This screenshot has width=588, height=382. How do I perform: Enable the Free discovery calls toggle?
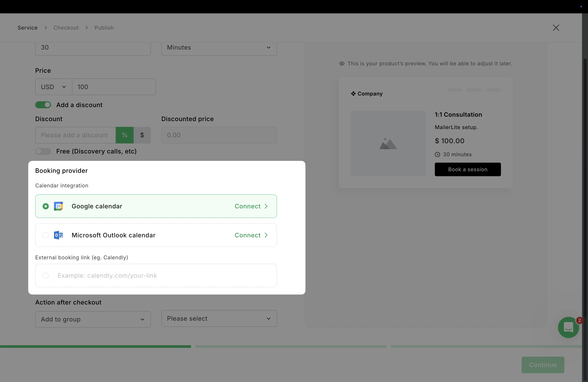point(43,151)
